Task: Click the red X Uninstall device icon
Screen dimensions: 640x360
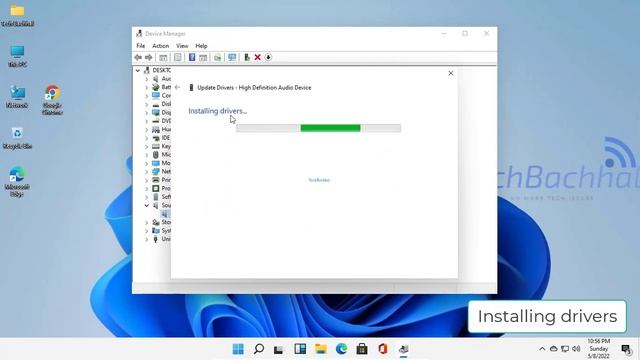Action: [x=258, y=58]
